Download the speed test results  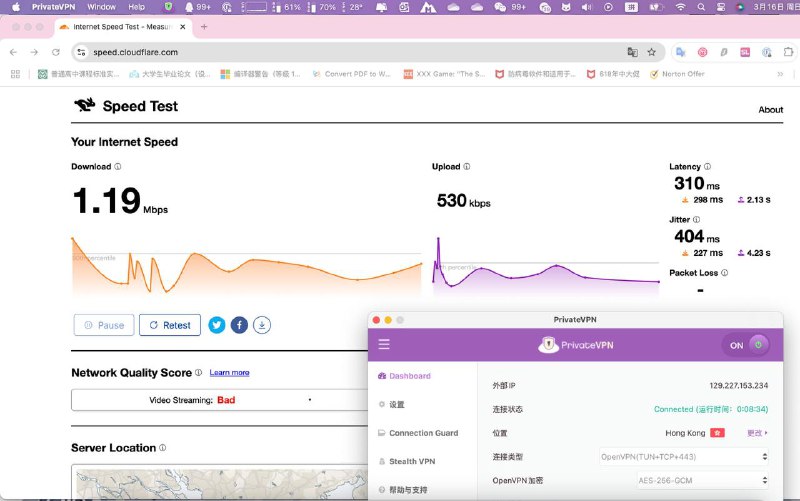pos(262,325)
